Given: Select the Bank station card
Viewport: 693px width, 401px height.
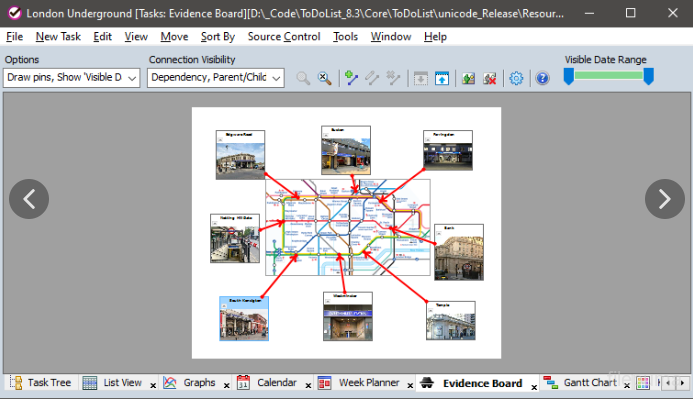Looking at the screenshot, I should coord(459,252).
